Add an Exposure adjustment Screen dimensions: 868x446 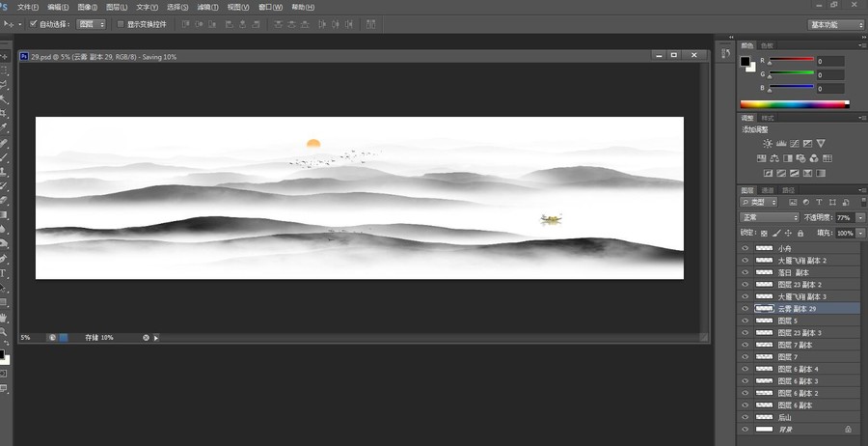point(807,144)
